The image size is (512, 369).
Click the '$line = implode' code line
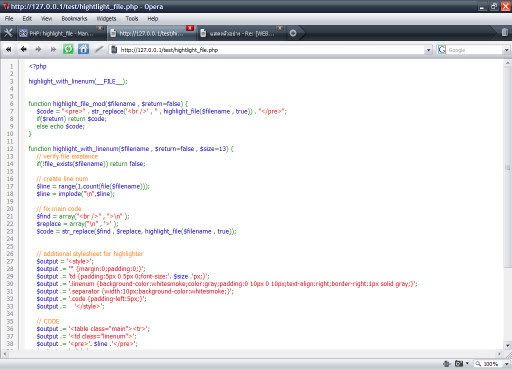75,194
